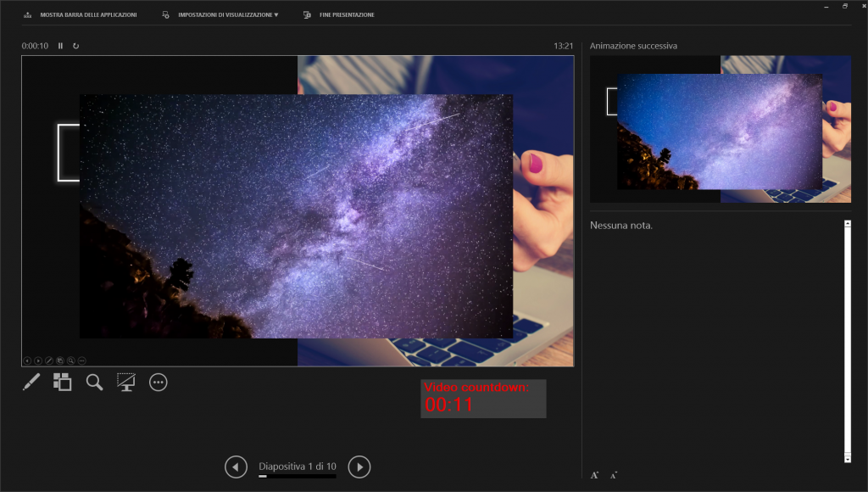Click the notes scrollbar up arrow
Image resolution: width=868 pixels, height=492 pixels.
click(x=847, y=224)
